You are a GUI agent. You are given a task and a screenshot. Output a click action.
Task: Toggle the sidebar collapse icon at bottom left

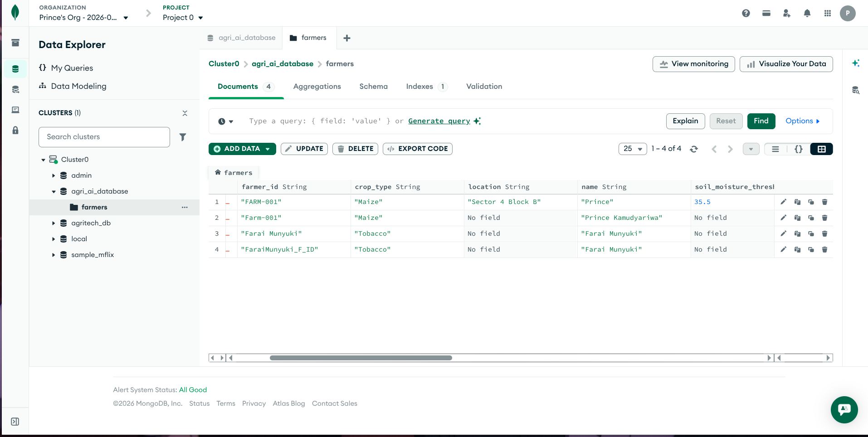coord(15,422)
